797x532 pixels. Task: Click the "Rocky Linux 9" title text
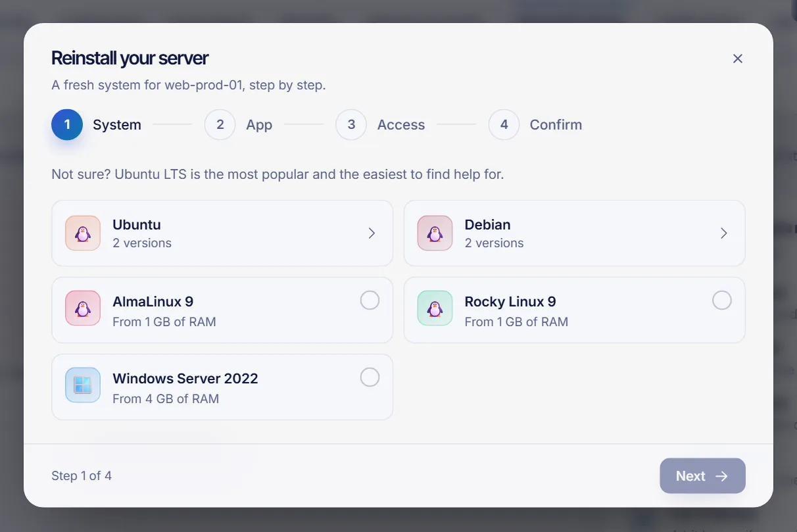(x=510, y=302)
